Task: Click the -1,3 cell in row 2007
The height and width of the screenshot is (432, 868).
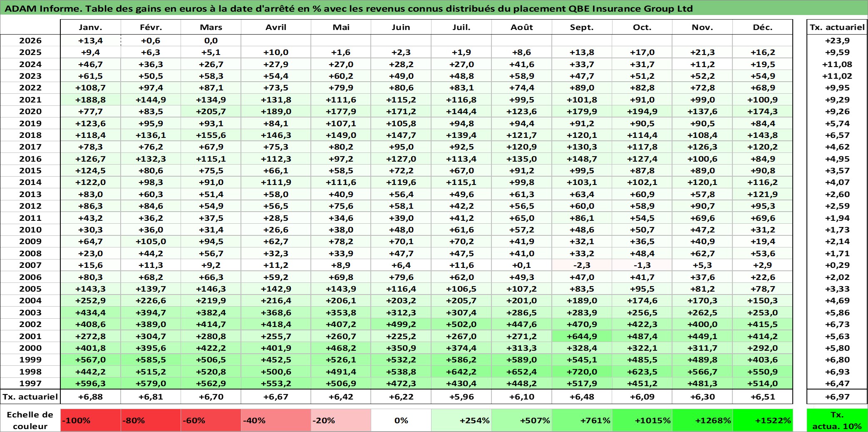Action: 642,265
